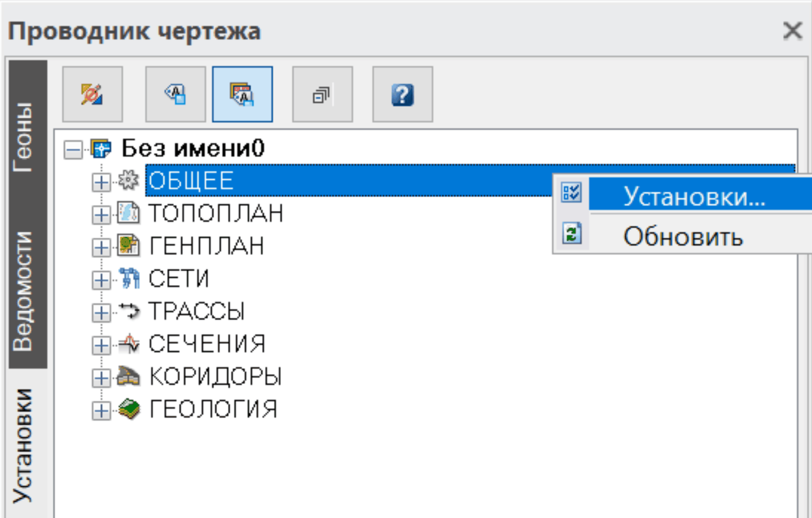Open help with the question mark icon
Screen dimensions: 812x518
tap(402, 94)
